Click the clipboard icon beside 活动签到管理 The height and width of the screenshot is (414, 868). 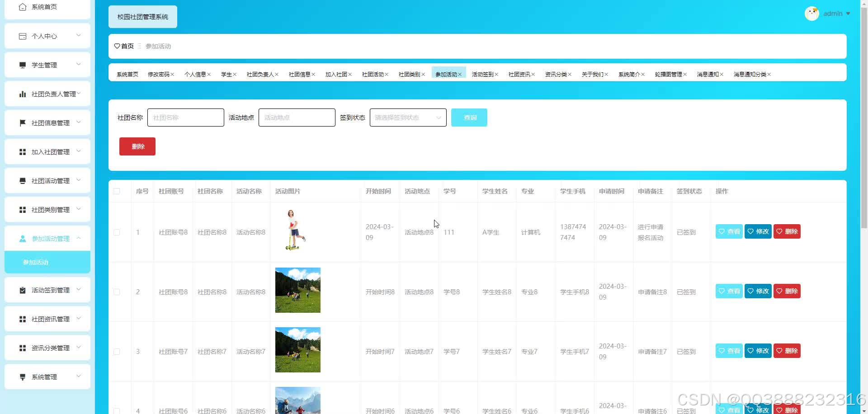coord(23,290)
